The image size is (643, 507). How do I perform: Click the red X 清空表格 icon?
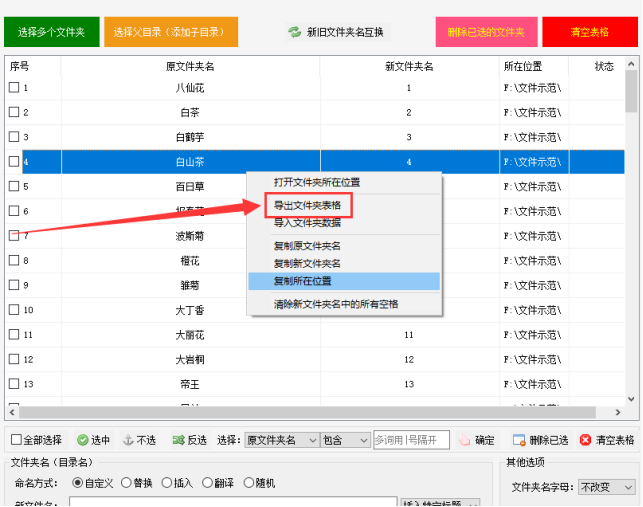(x=585, y=440)
